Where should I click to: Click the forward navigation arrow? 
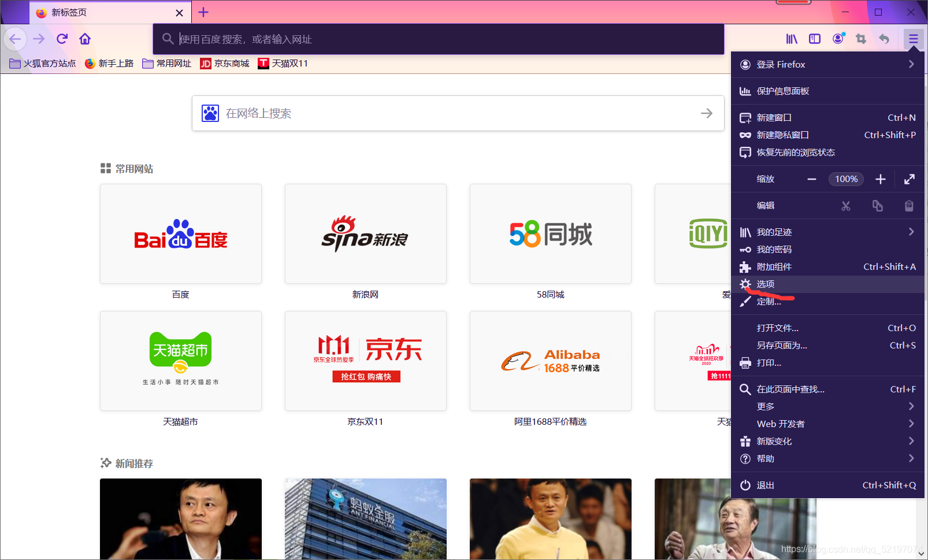[39, 39]
